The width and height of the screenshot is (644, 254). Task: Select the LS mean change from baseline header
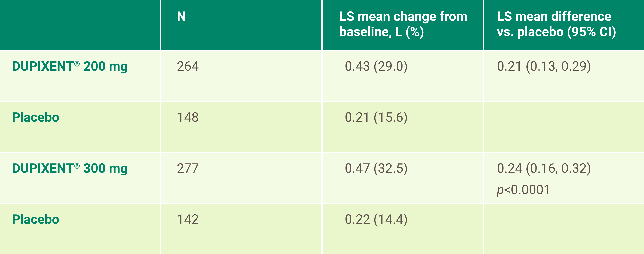point(403,24)
